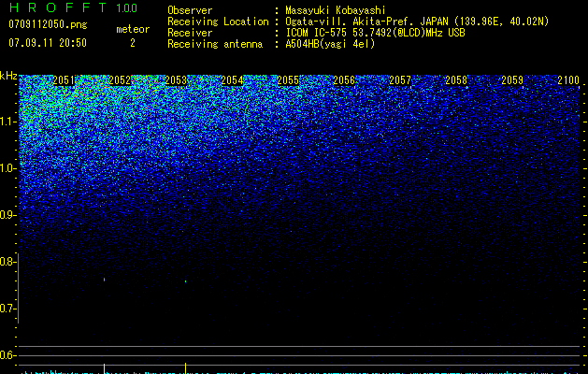Image resolution: width=588 pixels, height=374 pixels.
Task: Click receiver ICOM IC-575 frequency text
Action: 375,33
